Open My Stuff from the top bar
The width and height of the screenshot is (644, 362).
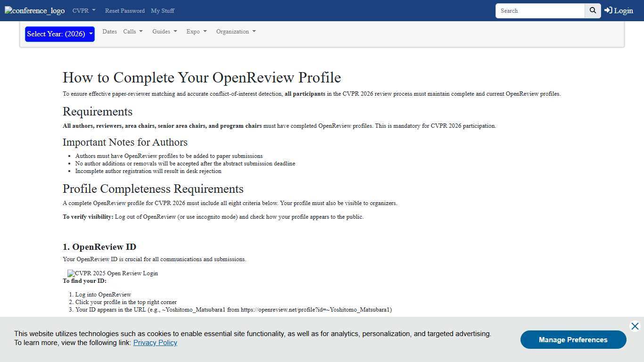tap(162, 10)
